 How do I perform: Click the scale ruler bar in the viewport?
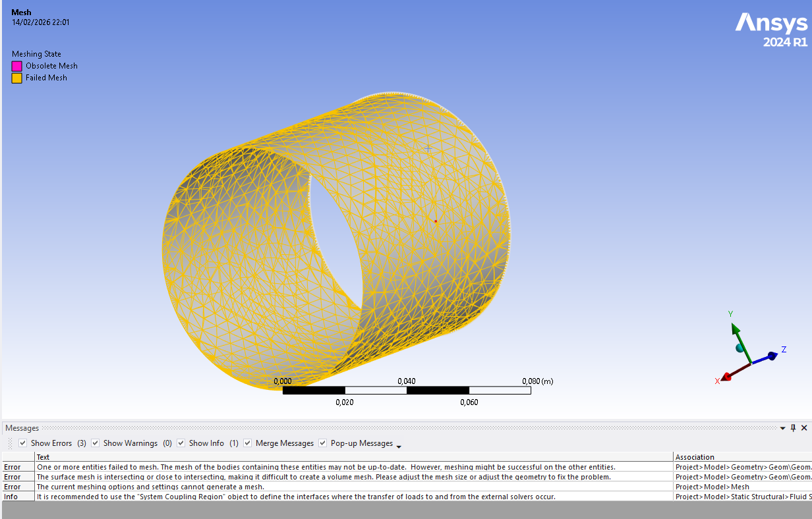tap(407, 391)
